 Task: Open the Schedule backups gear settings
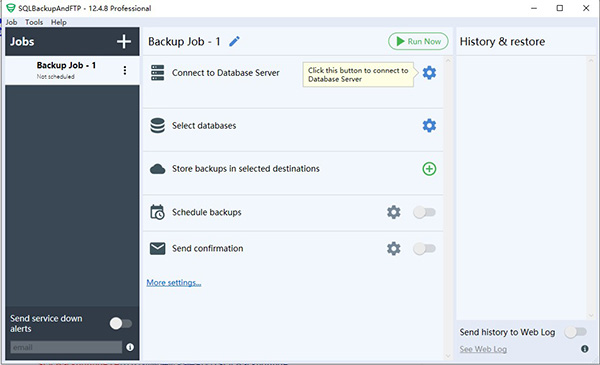click(393, 212)
